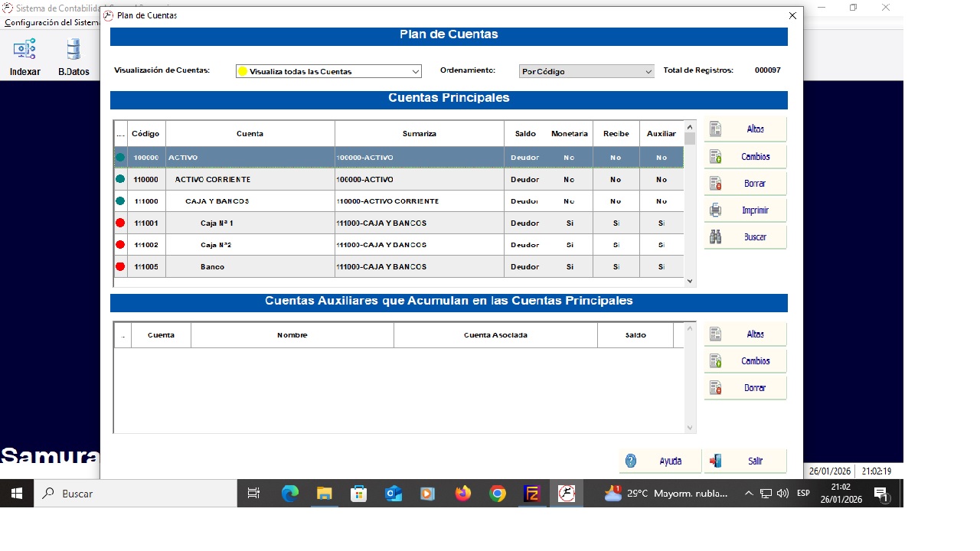The image size is (980, 551).
Task: Open Microsoft Edge from the taskbar
Action: [290, 494]
